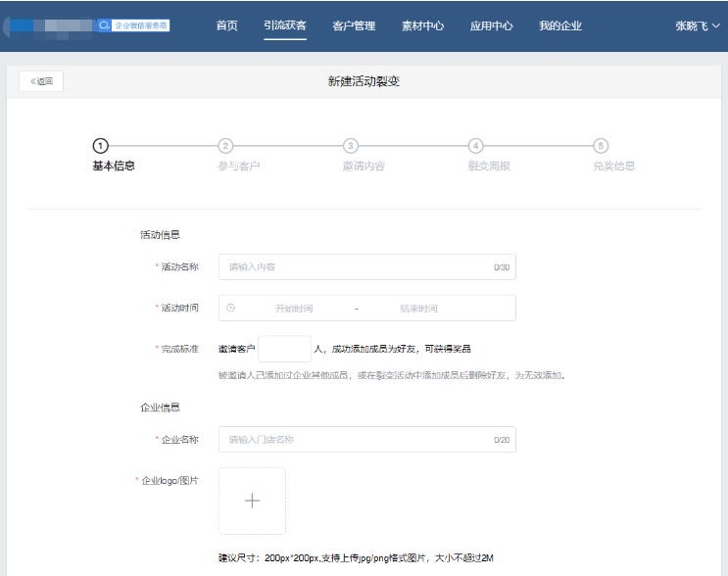Open the 开始时间 date picker
This screenshot has width=728, height=576.
294,309
